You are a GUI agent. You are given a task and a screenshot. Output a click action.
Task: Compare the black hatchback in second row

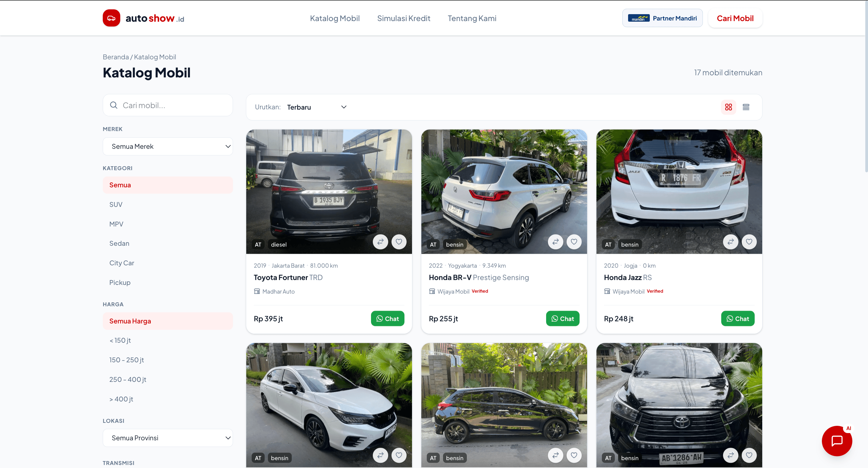tap(555, 455)
